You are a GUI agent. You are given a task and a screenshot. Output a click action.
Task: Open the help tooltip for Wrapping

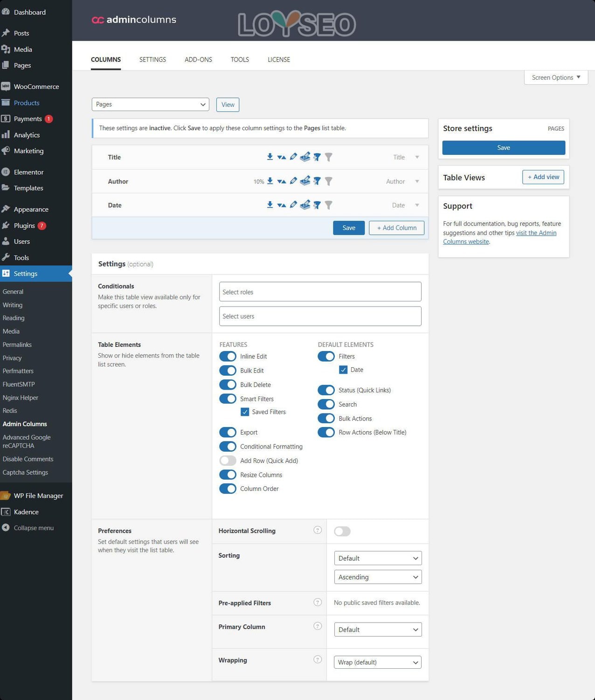[318, 659]
